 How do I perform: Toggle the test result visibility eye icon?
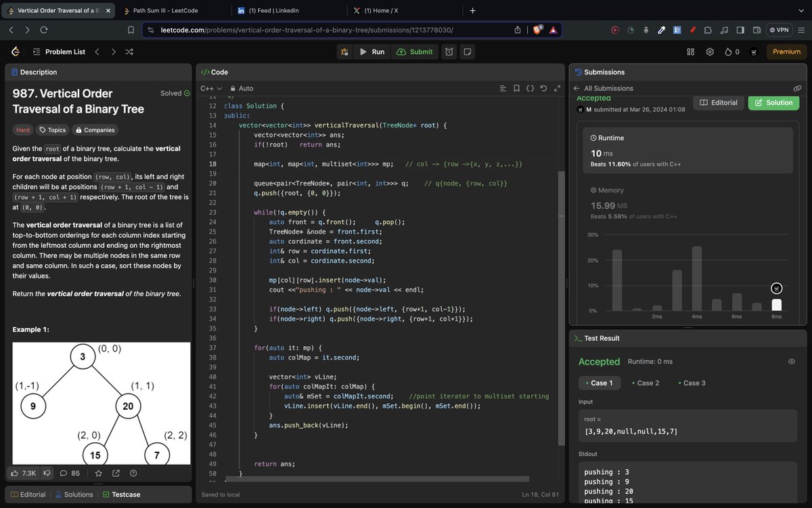(x=792, y=362)
